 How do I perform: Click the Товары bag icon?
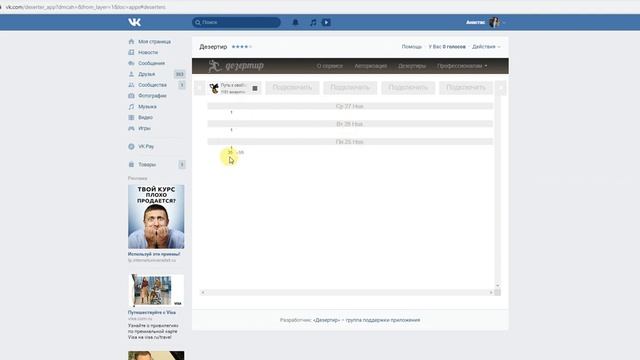coord(131,164)
